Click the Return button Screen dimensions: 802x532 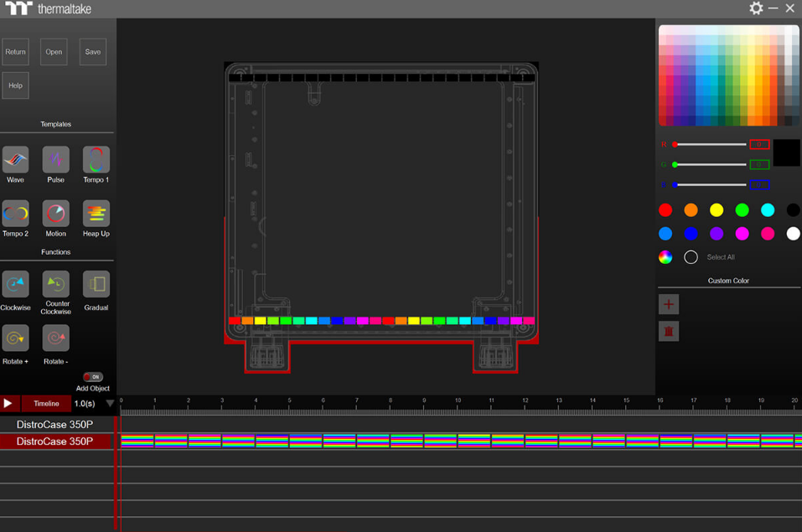pos(15,52)
